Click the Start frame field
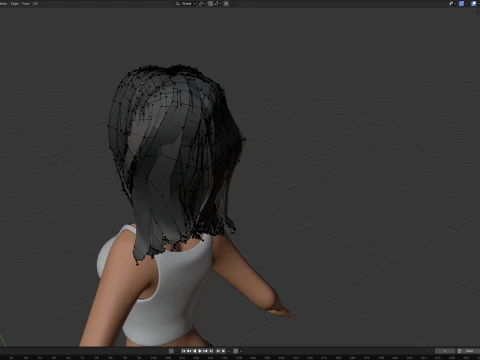This screenshot has height=360, width=480. tap(470, 351)
